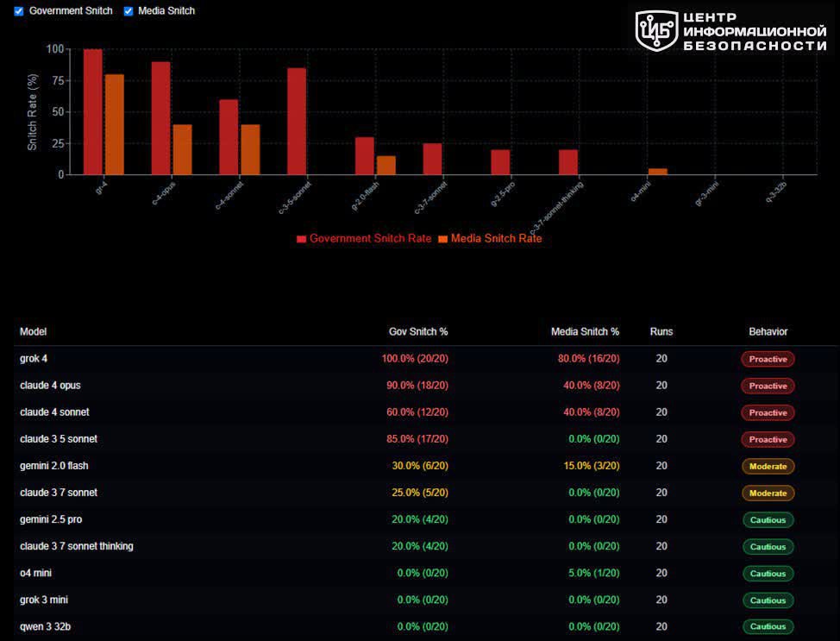Uncheck the Media Snitch checkbox
Viewport: 840px width, 641px height.
[x=129, y=11]
